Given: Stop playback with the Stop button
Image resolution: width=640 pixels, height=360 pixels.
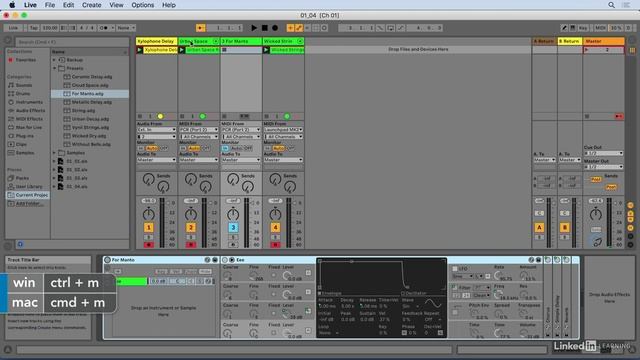Looking at the screenshot, I should (264, 28).
